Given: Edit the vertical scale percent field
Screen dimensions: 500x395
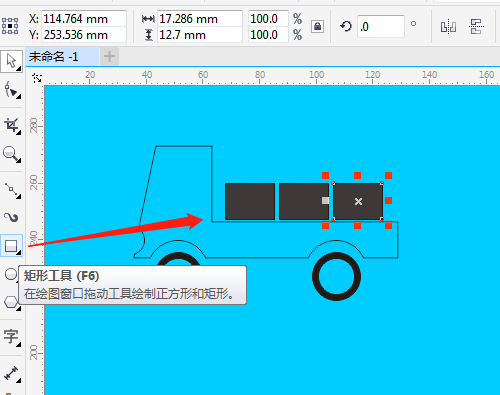Looking at the screenshot, I should [268, 35].
